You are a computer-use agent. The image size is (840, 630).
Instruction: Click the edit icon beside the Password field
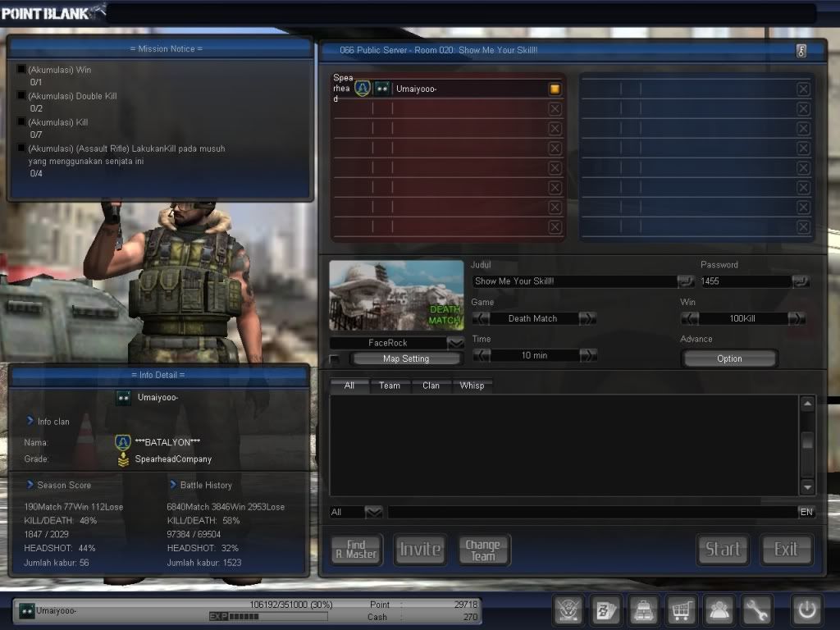click(801, 281)
